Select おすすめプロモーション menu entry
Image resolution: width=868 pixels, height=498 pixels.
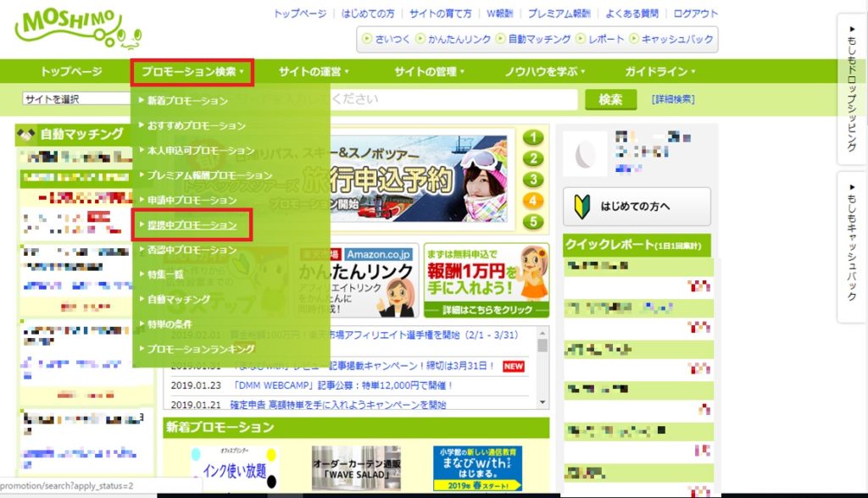[196, 125]
